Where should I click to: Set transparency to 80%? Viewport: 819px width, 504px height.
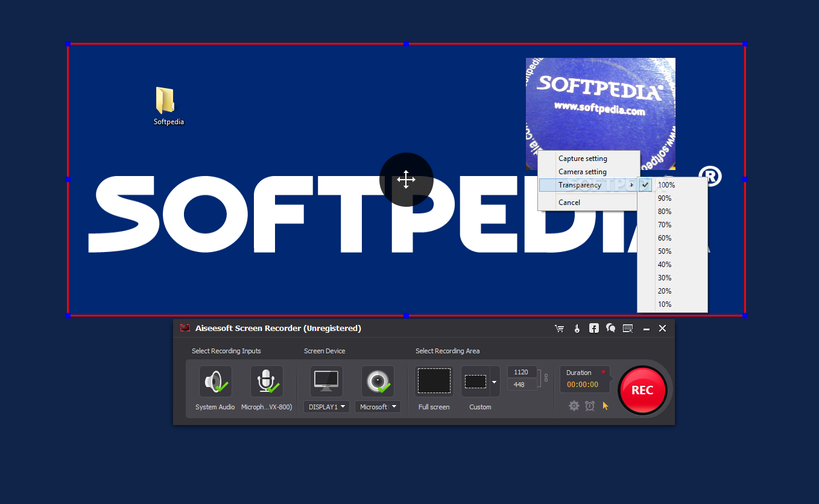coord(672,212)
